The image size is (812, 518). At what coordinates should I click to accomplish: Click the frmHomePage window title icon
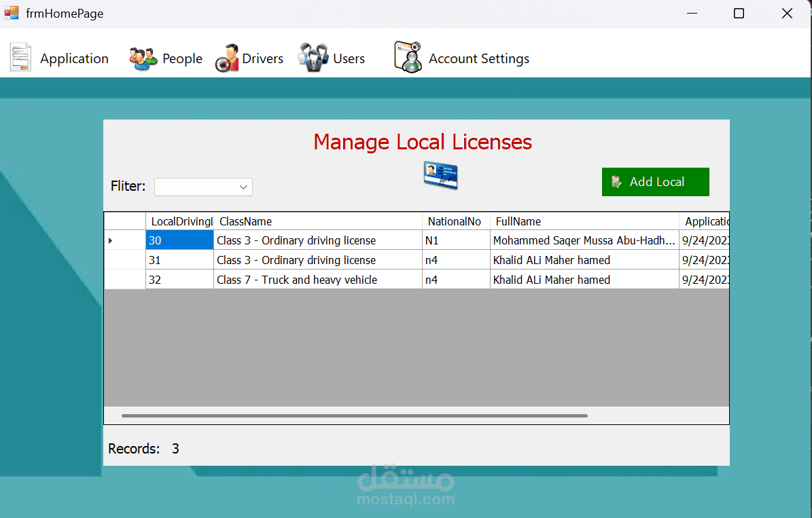tap(12, 13)
